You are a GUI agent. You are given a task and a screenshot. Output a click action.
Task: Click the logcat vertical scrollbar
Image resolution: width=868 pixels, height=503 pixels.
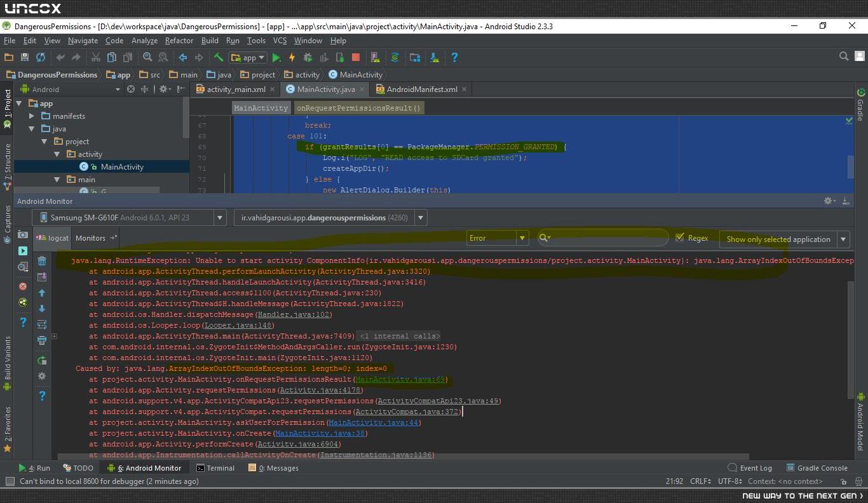coord(851,339)
